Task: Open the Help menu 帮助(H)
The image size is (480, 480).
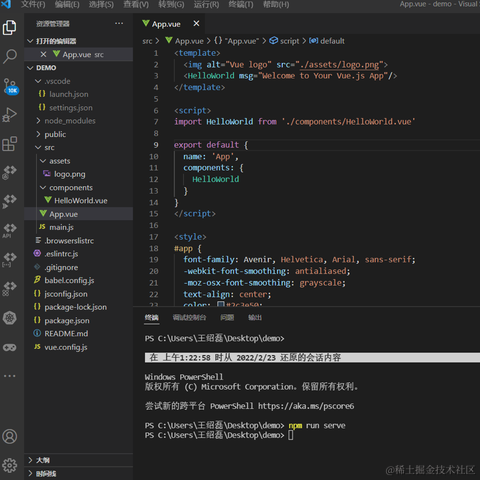Action: click(276, 5)
